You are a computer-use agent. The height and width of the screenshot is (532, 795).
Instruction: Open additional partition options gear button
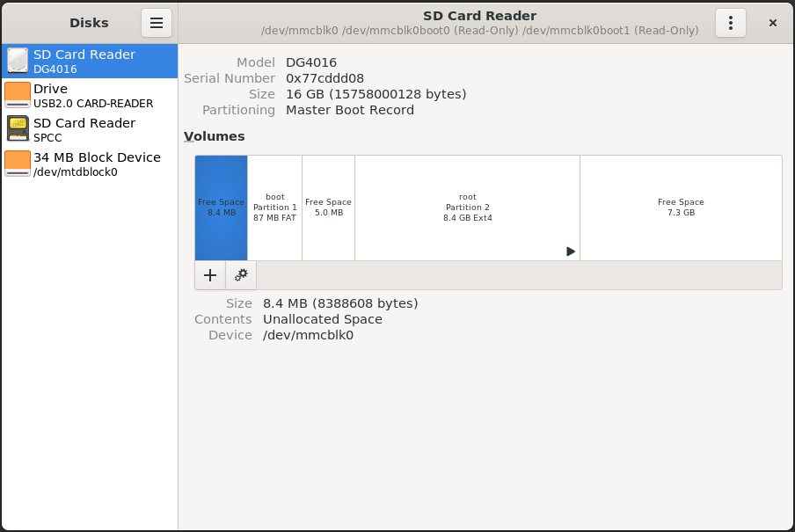click(x=241, y=275)
